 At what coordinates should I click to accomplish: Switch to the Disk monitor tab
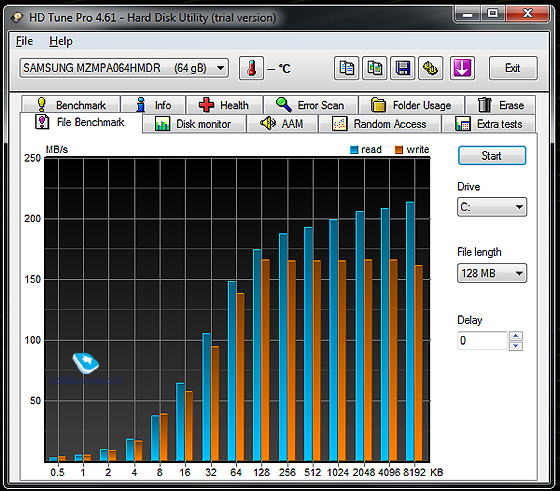coord(194,124)
